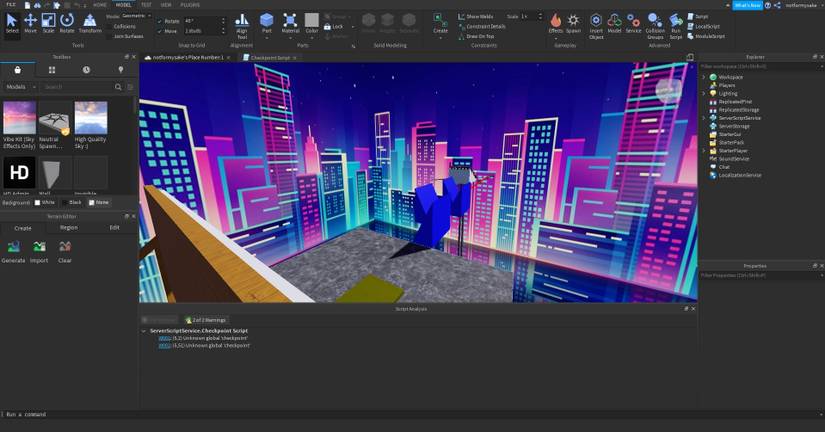Screen dimensions: 825x432
Task: Click the 2 of 2 Warnings filter
Action: pyautogui.click(x=206, y=320)
